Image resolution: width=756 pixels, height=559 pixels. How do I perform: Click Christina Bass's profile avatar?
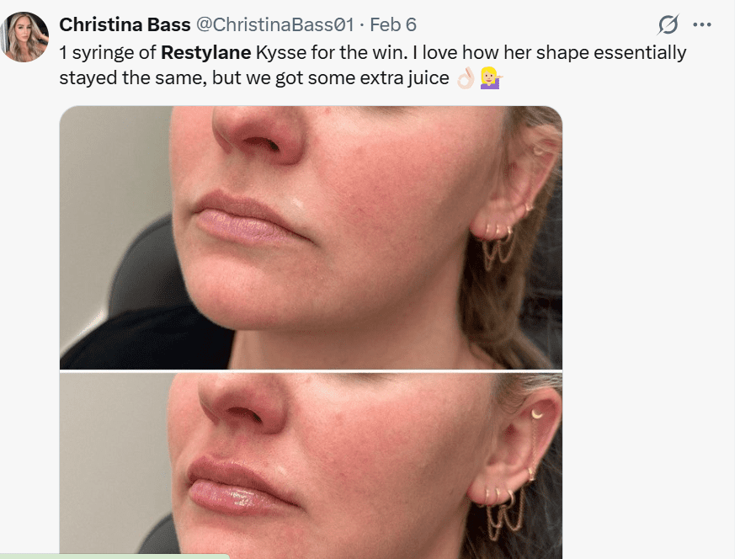click(x=25, y=37)
